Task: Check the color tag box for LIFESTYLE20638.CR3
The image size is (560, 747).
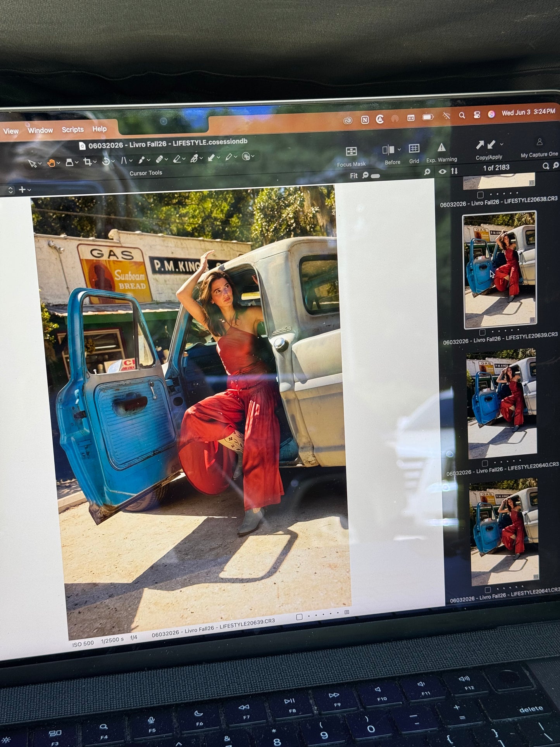Action: pos(480,195)
